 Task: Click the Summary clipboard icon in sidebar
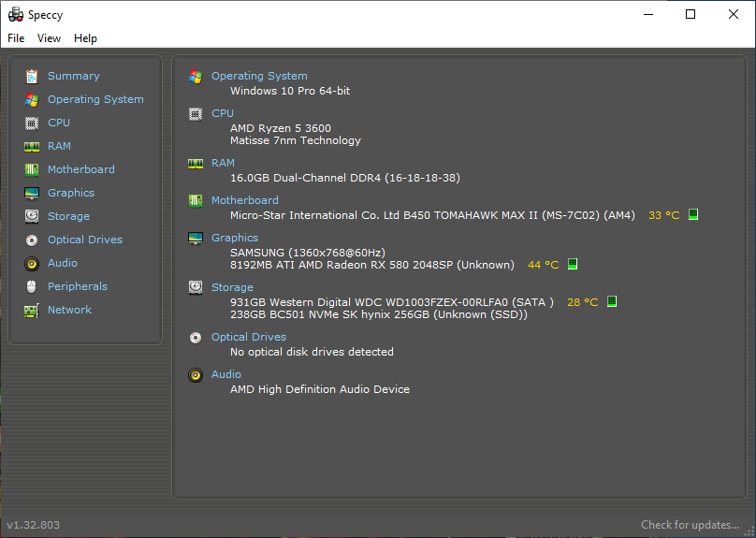(32, 76)
